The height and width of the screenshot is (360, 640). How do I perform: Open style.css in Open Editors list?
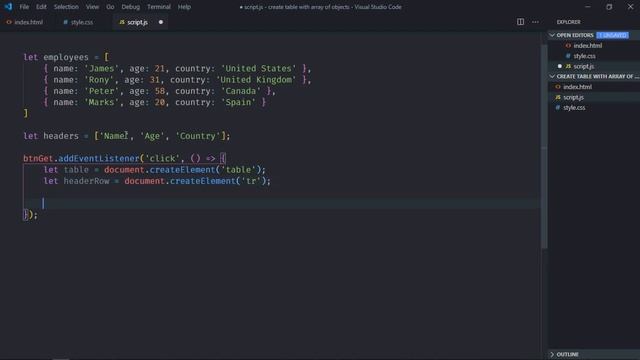584,56
